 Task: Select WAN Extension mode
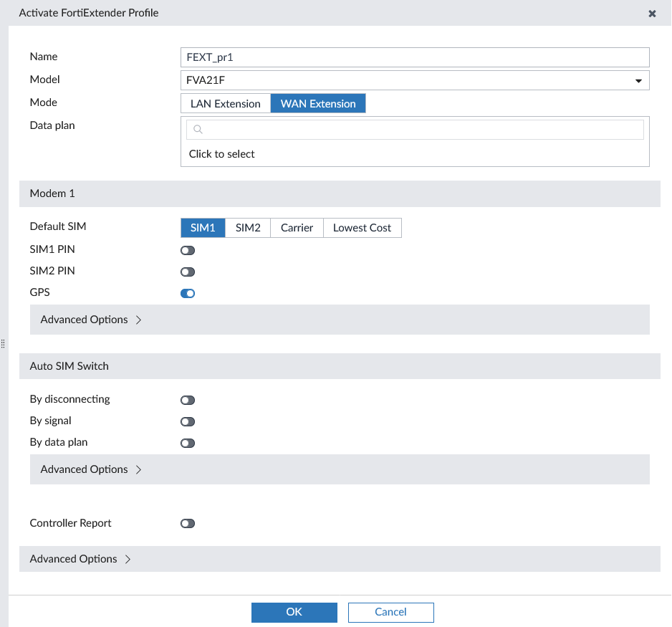[318, 103]
